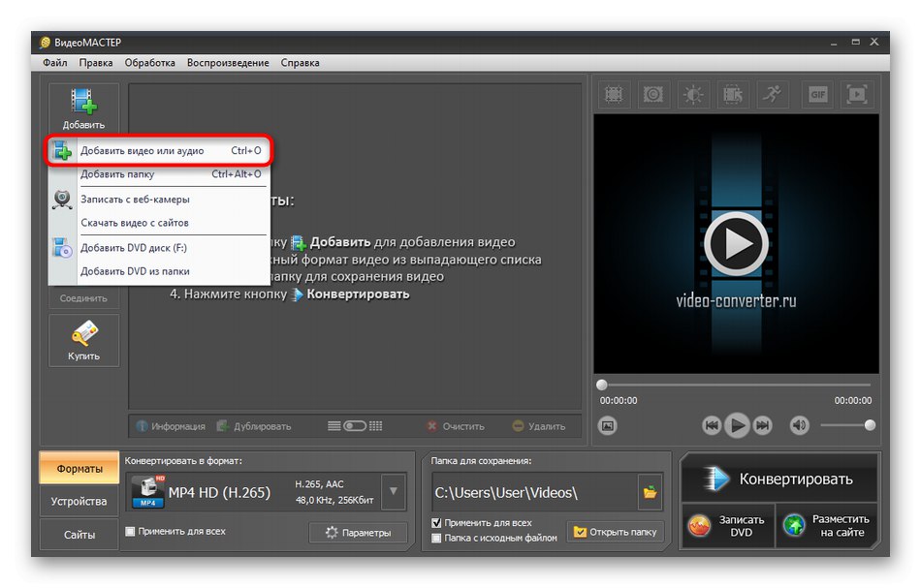The height and width of the screenshot is (588, 921).
Task: Open the brightness enhancement tool icon
Action: coord(693,95)
